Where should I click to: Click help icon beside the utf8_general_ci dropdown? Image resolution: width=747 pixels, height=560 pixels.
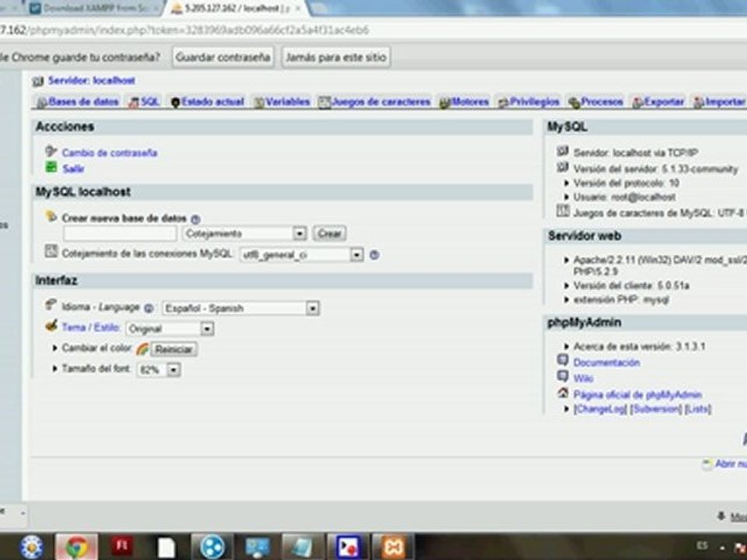374,255
